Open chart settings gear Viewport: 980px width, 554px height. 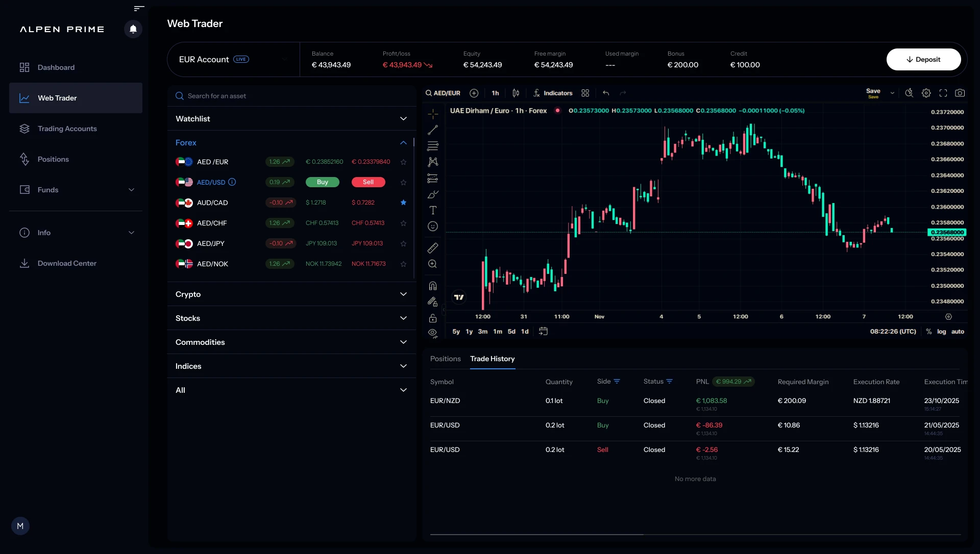point(926,93)
